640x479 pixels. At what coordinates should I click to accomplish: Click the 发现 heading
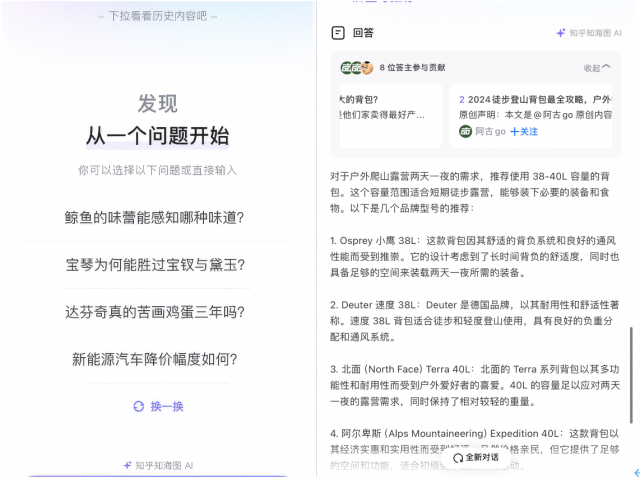(158, 103)
